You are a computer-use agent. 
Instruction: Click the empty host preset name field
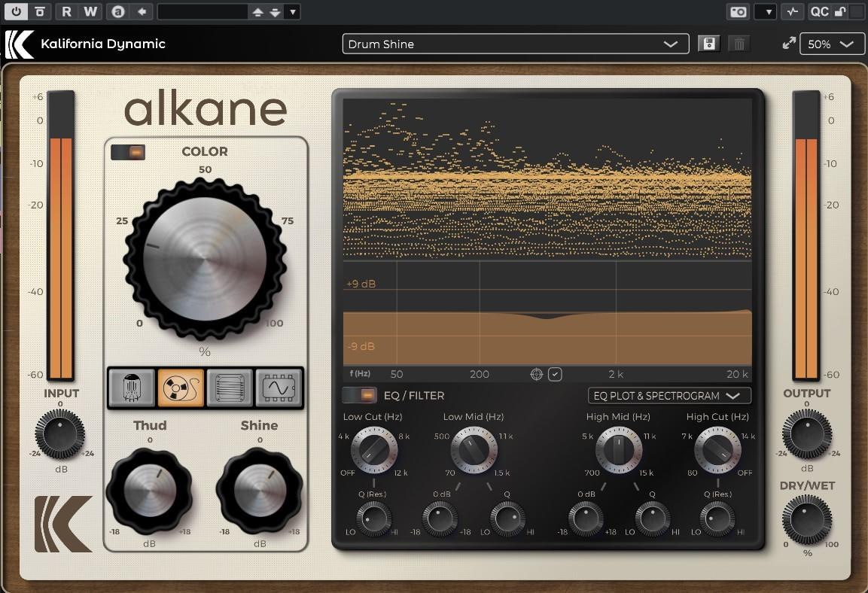[202, 11]
